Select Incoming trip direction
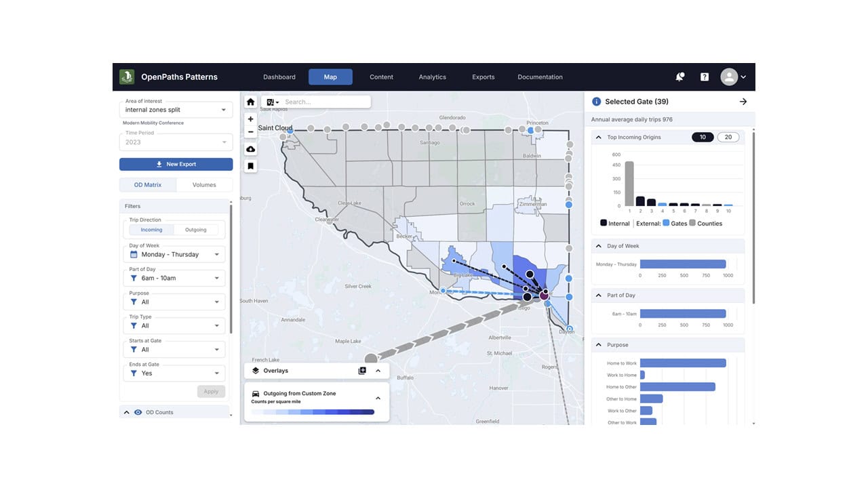868x488 pixels. [x=152, y=230]
